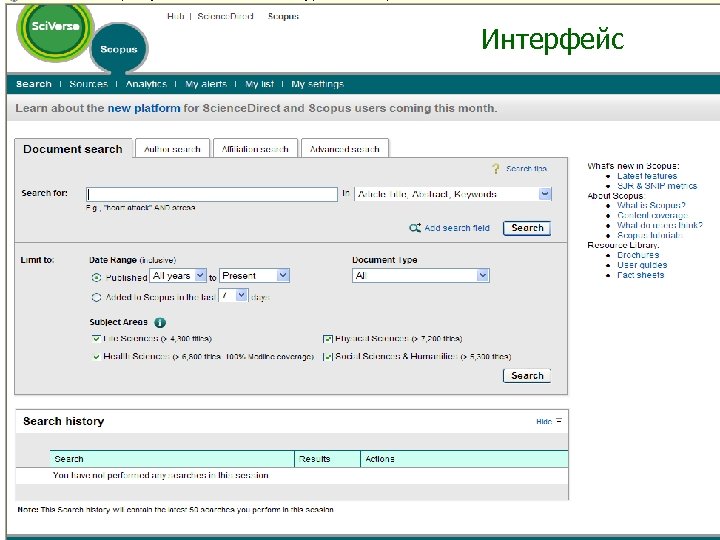Image resolution: width=720 pixels, height=540 pixels.
Task: Click into the Search for text field
Action: (212, 194)
